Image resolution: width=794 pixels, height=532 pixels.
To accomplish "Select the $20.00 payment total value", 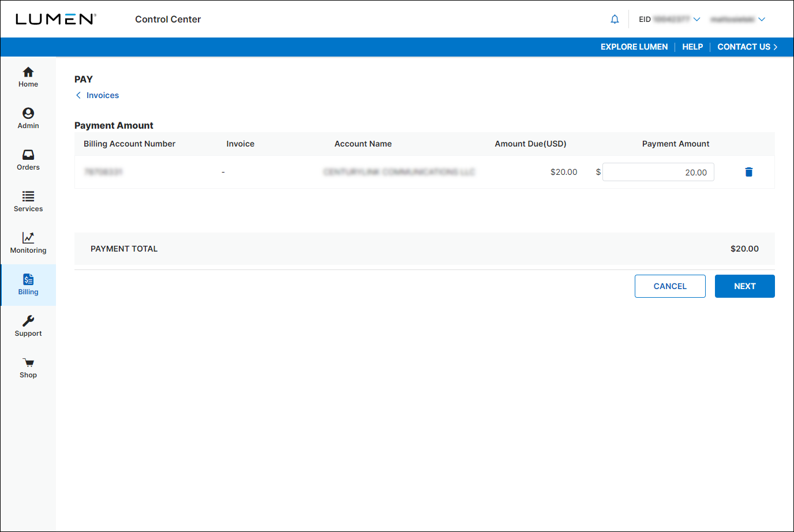I will click(x=744, y=249).
